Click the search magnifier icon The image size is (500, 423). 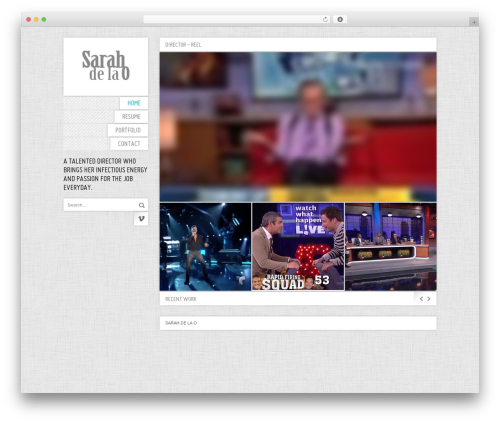(x=142, y=205)
